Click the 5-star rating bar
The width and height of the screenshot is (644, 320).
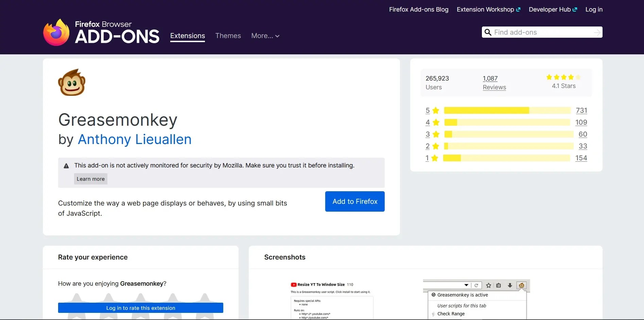click(x=507, y=110)
